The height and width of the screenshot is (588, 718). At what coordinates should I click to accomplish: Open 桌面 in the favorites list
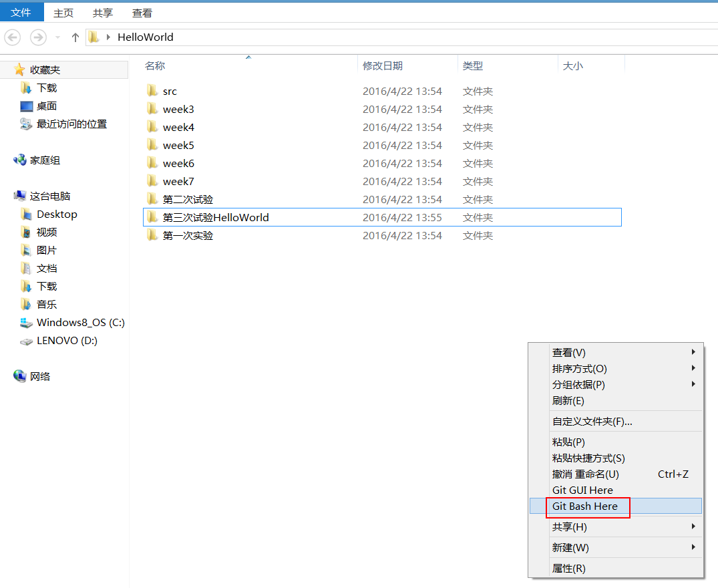pos(47,106)
